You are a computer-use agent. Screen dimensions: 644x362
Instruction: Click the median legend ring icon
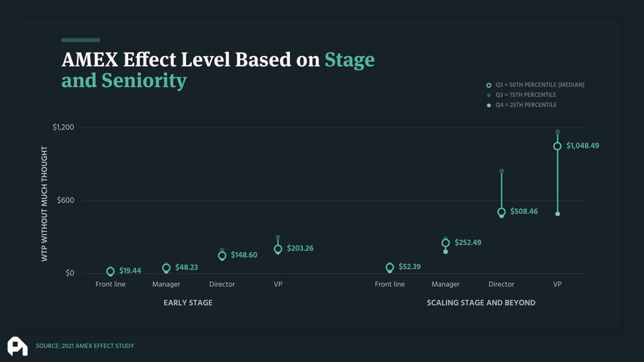[488, 85]
